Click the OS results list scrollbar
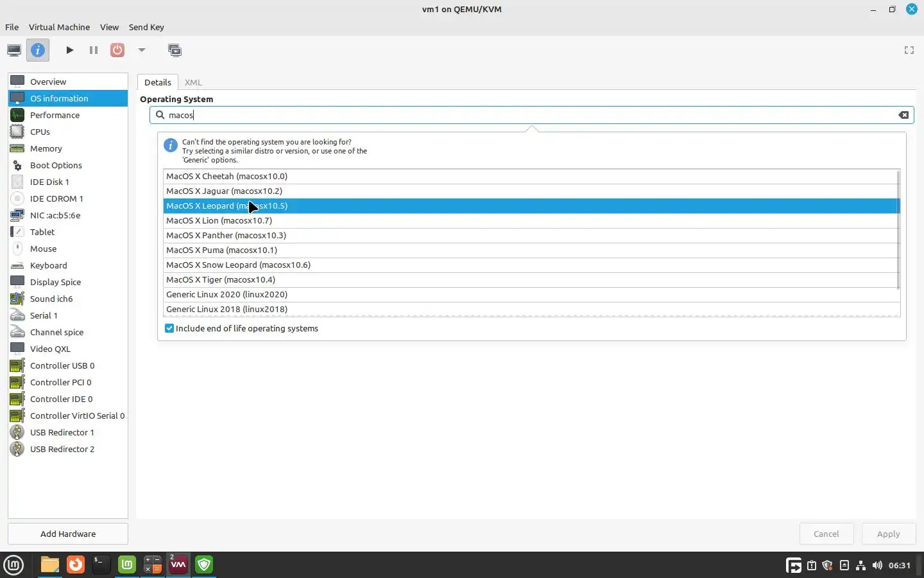The image size is (924, 578). (x=898, y=230)
